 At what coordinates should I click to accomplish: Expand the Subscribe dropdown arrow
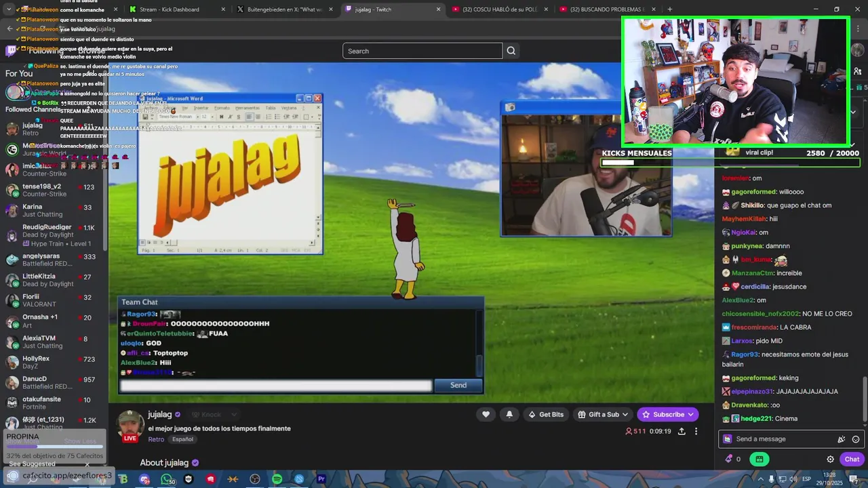pyautogui.click(x=691, y=414)
